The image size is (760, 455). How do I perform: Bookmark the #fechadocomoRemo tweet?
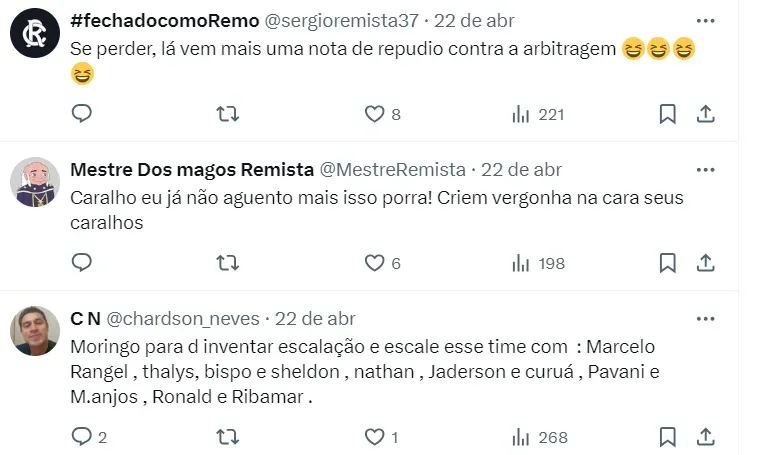(x=668, y=114)
